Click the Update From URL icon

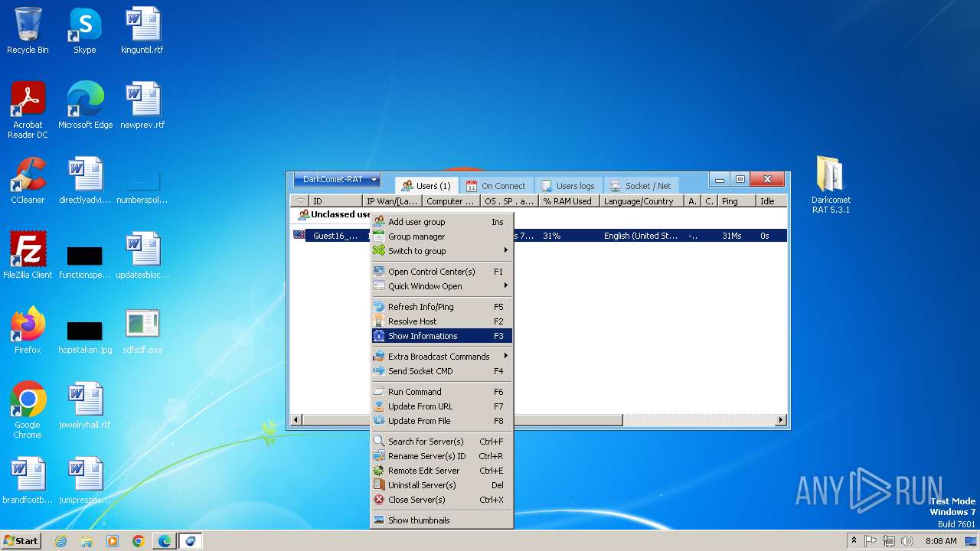point(378,406)
